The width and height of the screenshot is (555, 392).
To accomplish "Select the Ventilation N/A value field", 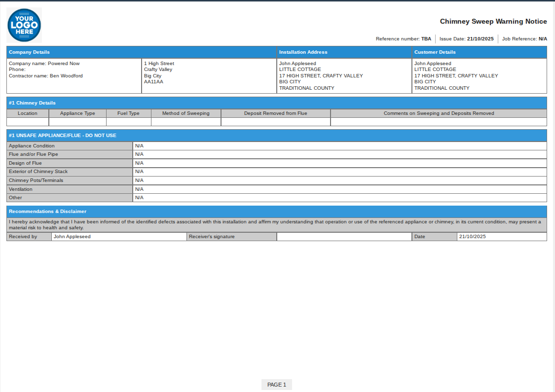I will click(339, 189).
